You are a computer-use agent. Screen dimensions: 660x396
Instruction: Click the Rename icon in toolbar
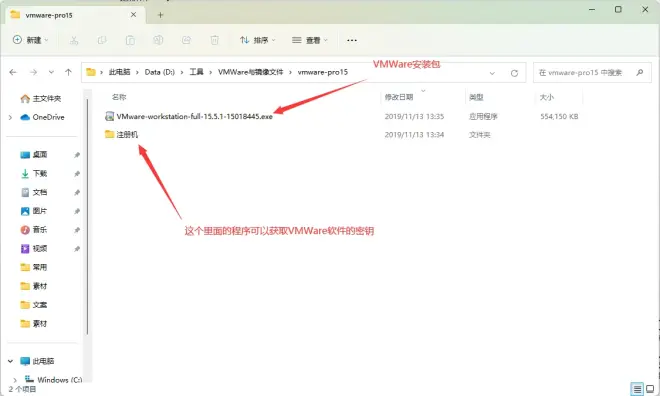tap(158, 40)
